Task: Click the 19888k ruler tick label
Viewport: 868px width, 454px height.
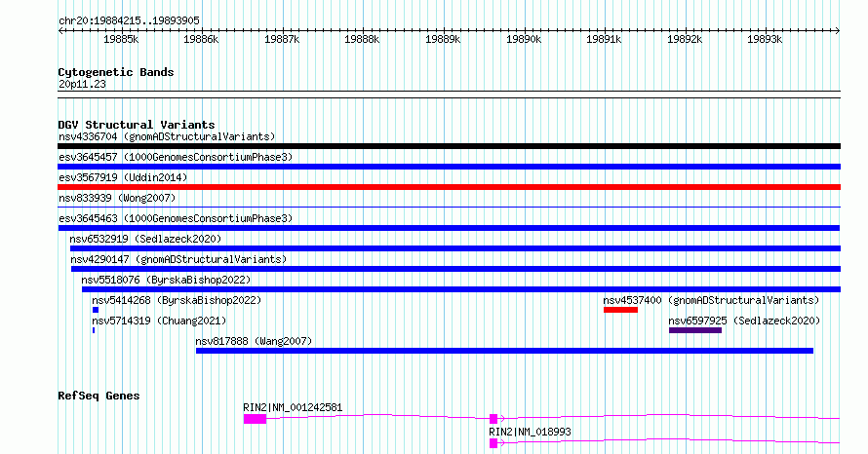Action: click(362, 39)
